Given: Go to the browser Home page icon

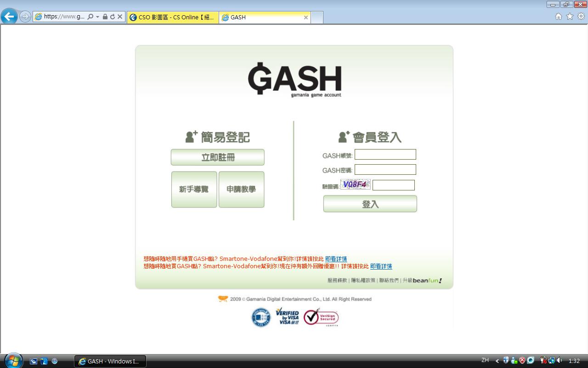Looking at the screenshot, I should [559, 17].
